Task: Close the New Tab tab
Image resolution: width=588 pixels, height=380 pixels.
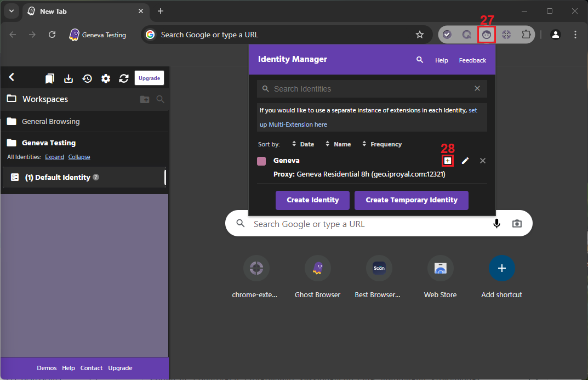Action: coord(141,12)
